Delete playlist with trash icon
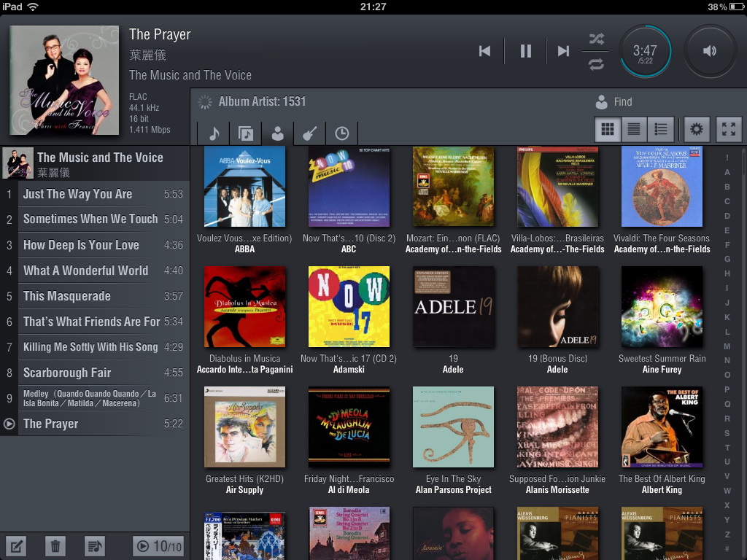Image resolution: width=747 pixels, height=560 pixels. (55, 545)
